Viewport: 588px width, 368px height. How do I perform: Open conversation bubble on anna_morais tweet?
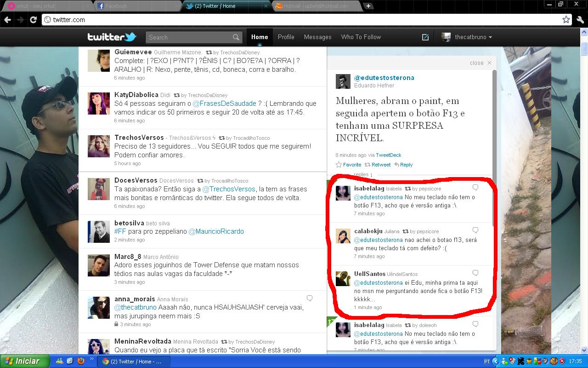point(310,299)
